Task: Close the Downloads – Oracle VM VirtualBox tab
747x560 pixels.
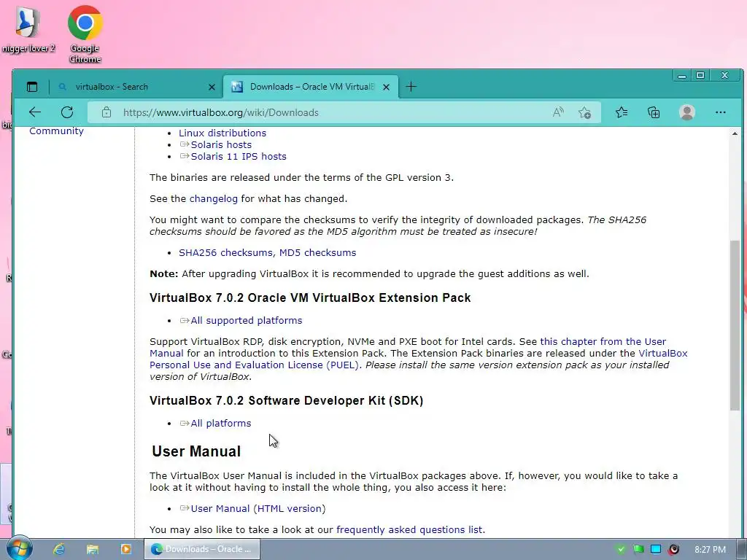Action: [x=387, y=87]
